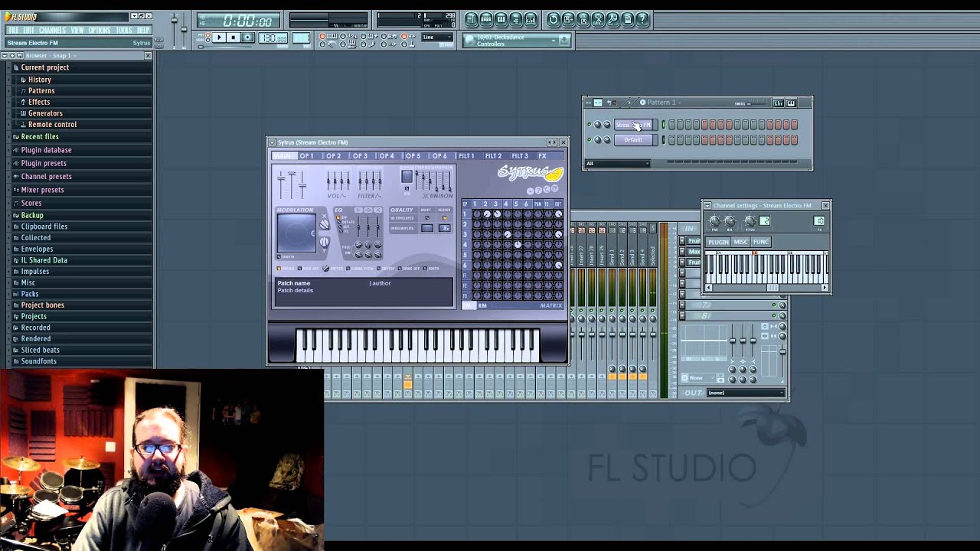Click the modulation X knob in Sytrus
This screenshot has width=980, height=551.
[324, 224]
